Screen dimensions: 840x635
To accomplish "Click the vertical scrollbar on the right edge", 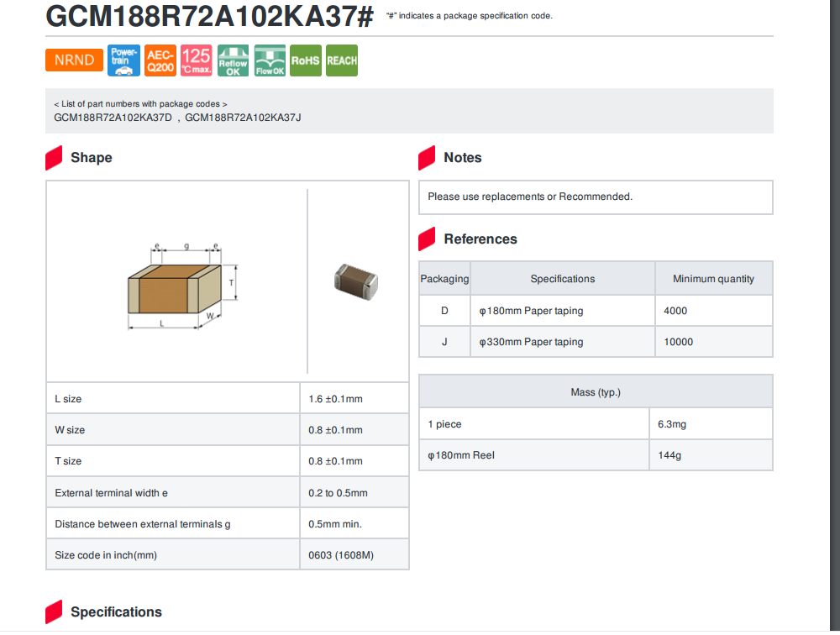I will 835,316.
